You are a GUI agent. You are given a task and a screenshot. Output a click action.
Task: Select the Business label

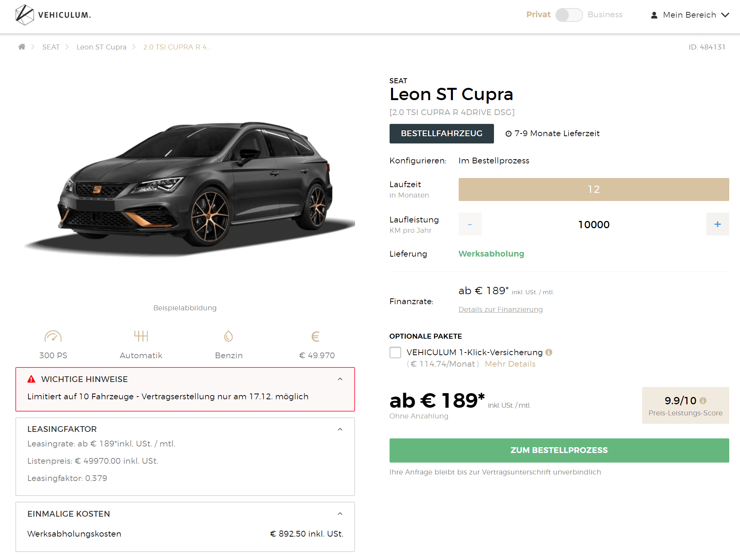click(x=605, y=15)
